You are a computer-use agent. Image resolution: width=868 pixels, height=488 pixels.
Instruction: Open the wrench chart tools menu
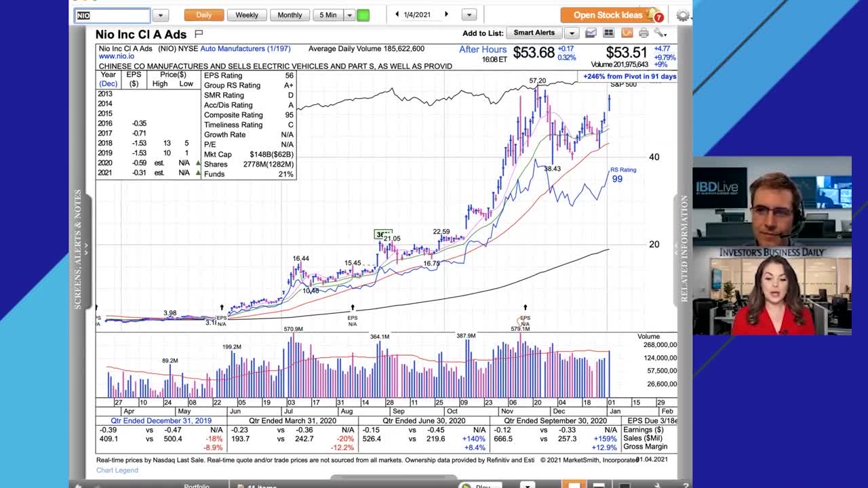pos(660,33)
